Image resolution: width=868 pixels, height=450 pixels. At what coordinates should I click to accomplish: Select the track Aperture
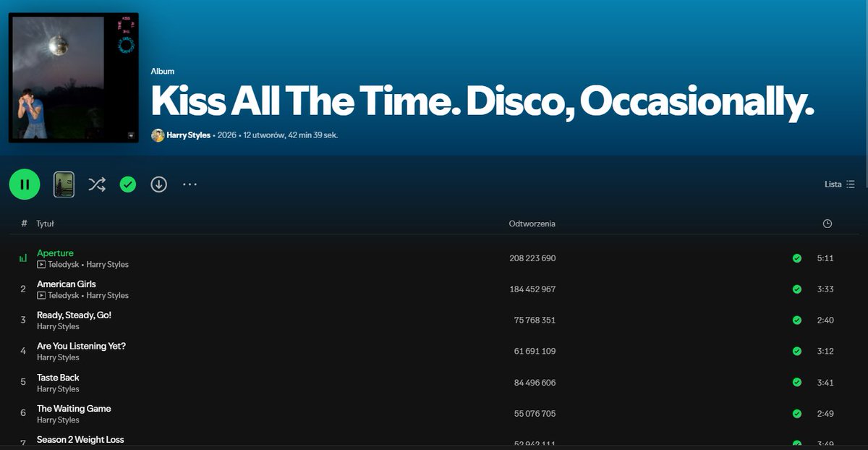coord(55,253)
